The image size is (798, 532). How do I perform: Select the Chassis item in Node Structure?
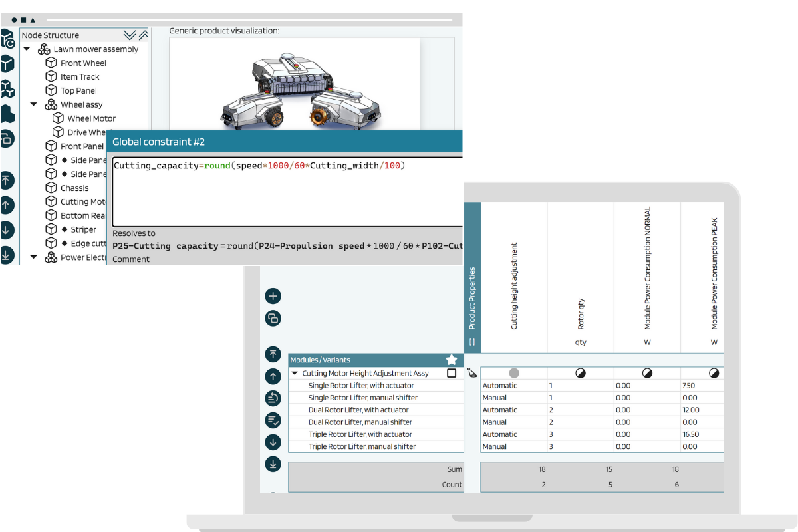(74, 188)
